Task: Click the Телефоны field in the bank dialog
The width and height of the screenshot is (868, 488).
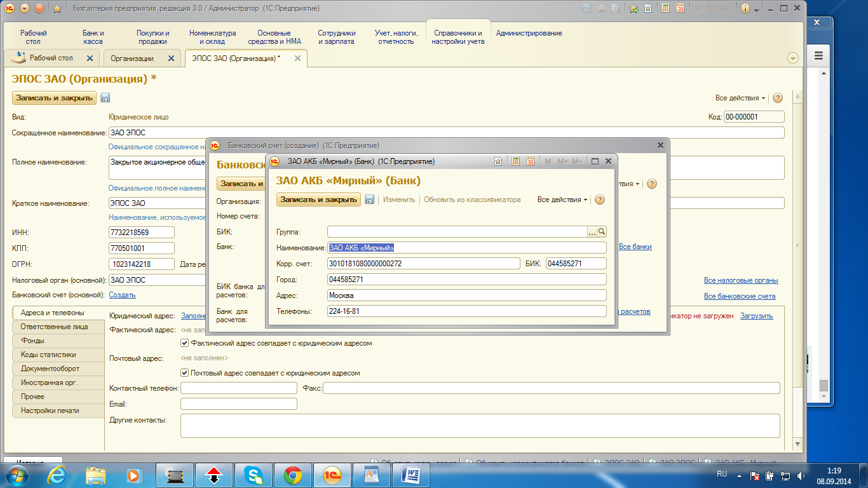Action: pos(467,311)
